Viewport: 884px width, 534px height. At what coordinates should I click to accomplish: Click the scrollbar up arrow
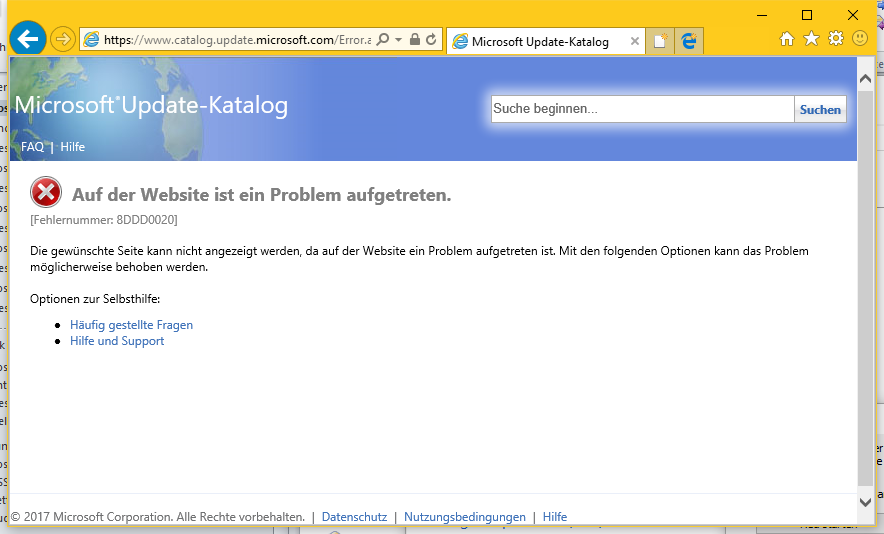(865, 80)
